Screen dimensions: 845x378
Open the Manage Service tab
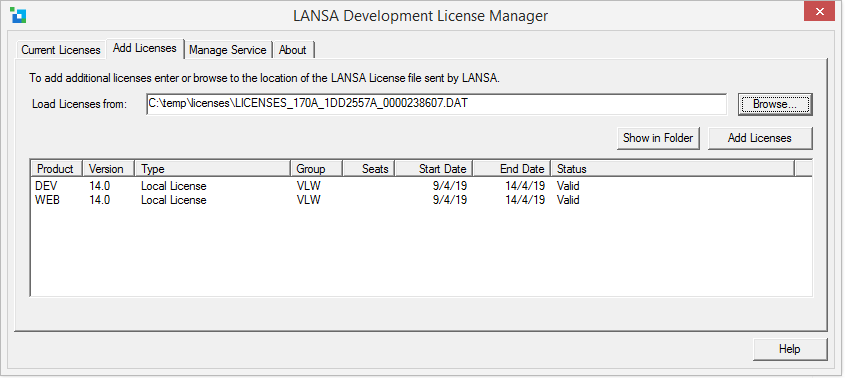click(227, 50)
